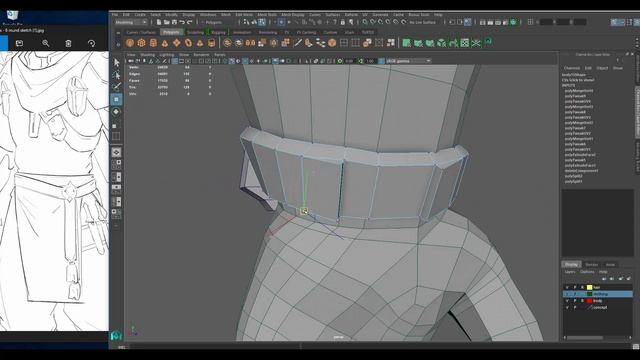This screenshot has height=360, width=640.
Task: Toggle reference R display type of body layer
Action: (x=582, y=301)
